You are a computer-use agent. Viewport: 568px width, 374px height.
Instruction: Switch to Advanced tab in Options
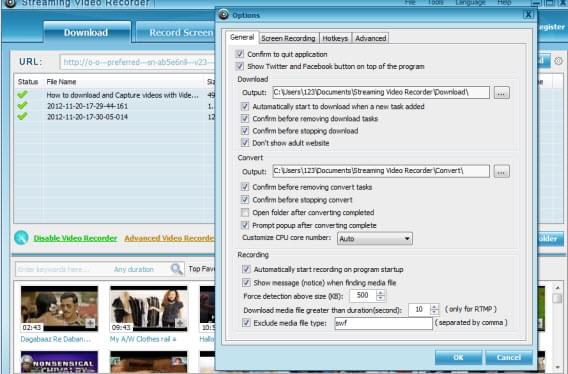coord(371,38)
